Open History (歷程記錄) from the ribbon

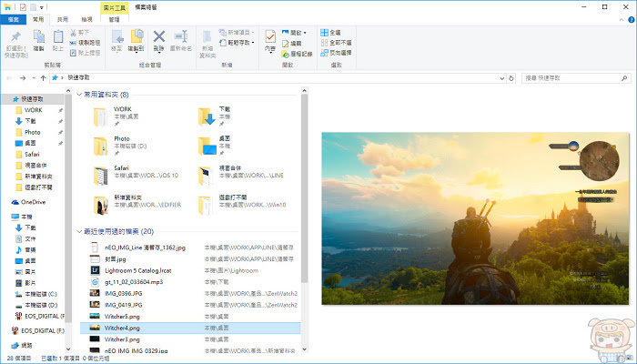pyautogui.click(x=297, y=54)
